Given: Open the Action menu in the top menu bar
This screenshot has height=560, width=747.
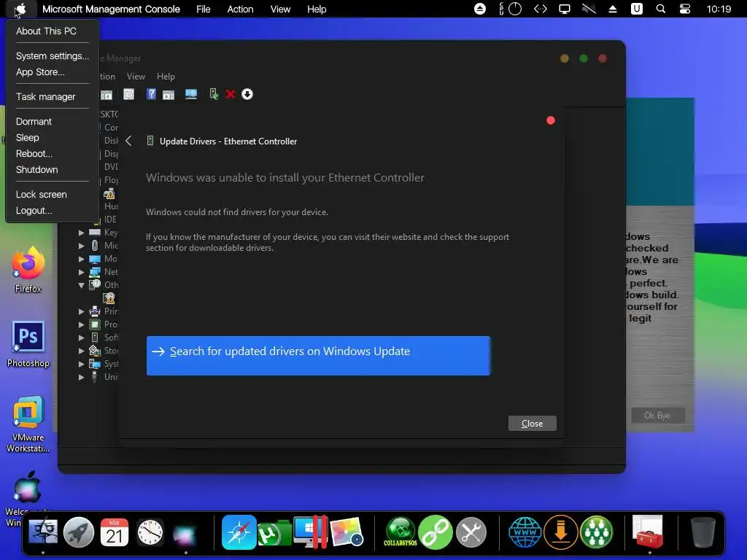Looking at the screenshot, I should click(x=240, y=9).
